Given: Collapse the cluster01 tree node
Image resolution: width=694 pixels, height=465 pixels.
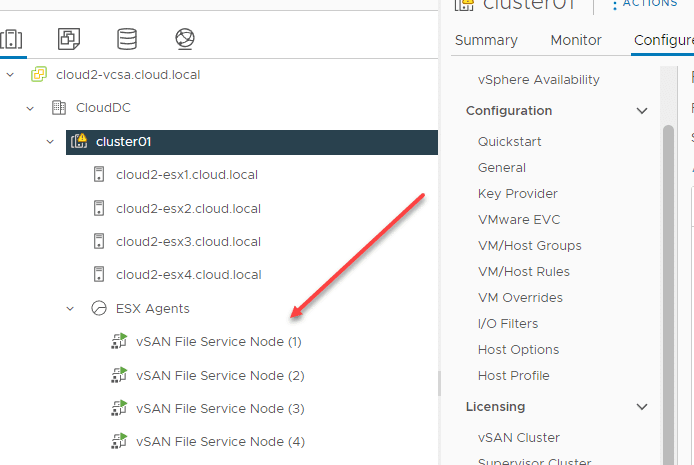Looking at the screenshot, I should click(x=50, y=142).
